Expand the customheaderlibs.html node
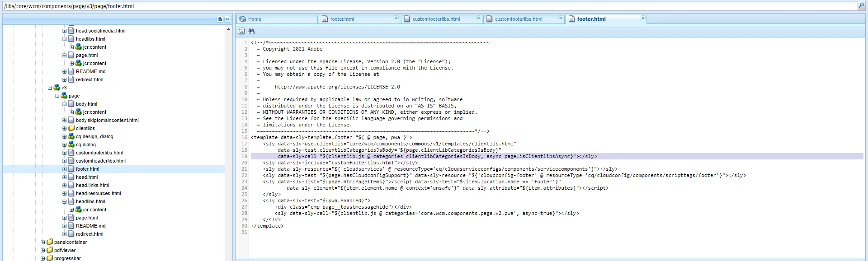The height and width of the screenshot is (261, 868). (65, 161)
